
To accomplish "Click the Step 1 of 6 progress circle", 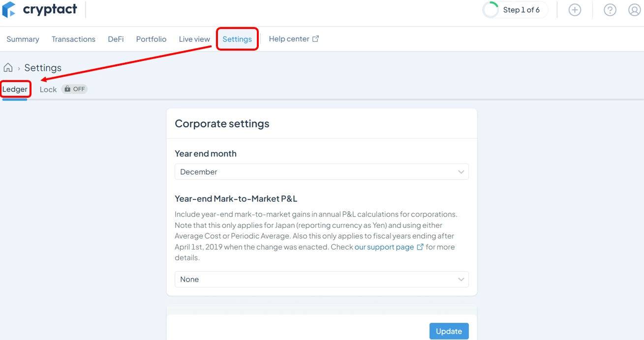I will (491, 10).
